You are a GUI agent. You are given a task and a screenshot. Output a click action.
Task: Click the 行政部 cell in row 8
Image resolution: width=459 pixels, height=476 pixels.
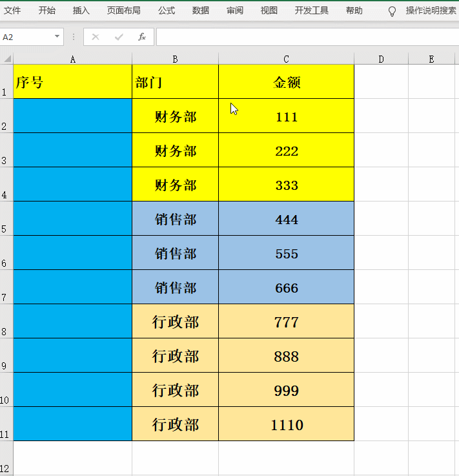click(x=176, y=321)
